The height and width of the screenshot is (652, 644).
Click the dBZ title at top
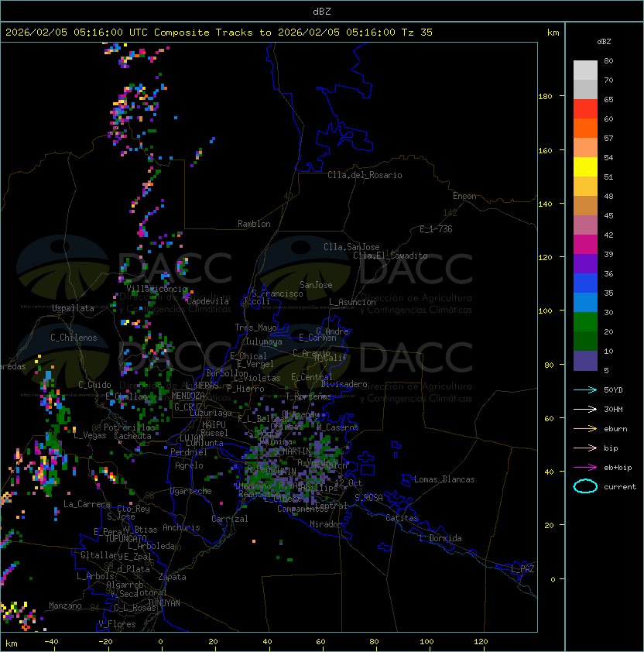tap(322, 12)
